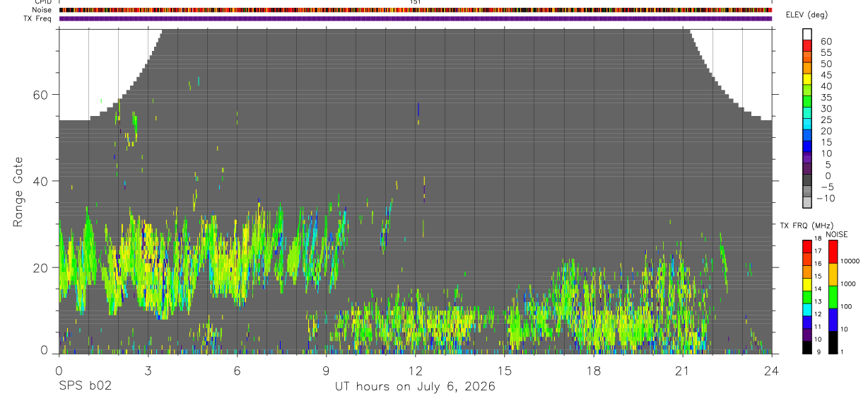Click the Noise color strip at top
The height and width of the screenshot is (401, 868).
tap(415, 10)
